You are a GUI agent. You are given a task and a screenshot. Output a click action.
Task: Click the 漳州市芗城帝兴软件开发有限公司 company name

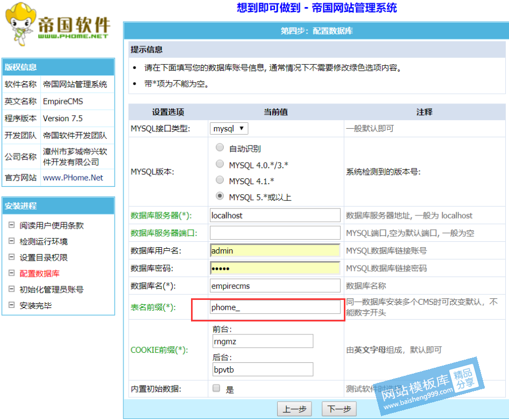click(x=75, y=157)
